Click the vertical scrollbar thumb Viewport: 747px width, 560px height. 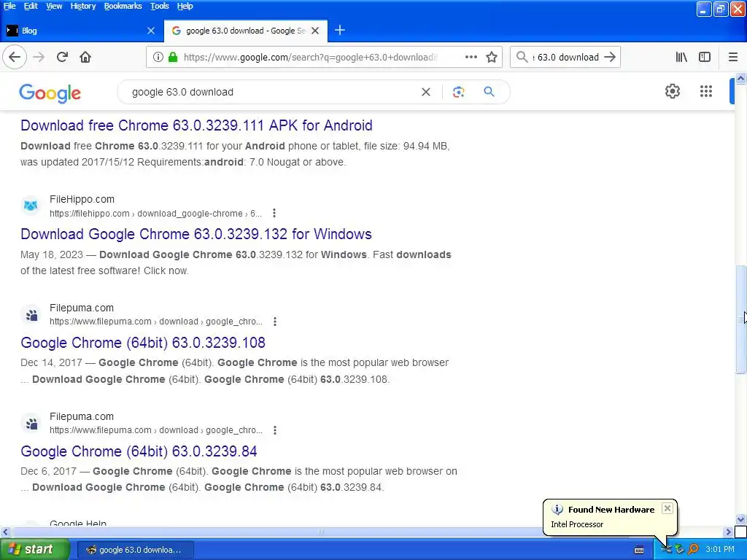740,319
